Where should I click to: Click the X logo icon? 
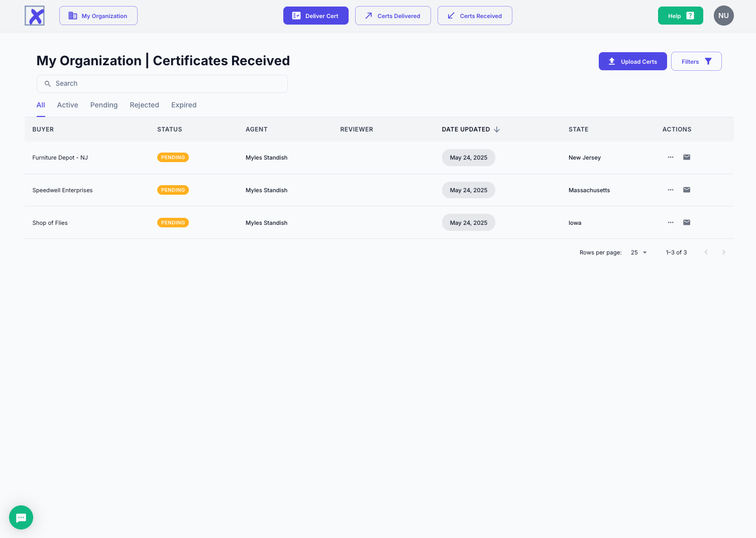tap(35, 16)
